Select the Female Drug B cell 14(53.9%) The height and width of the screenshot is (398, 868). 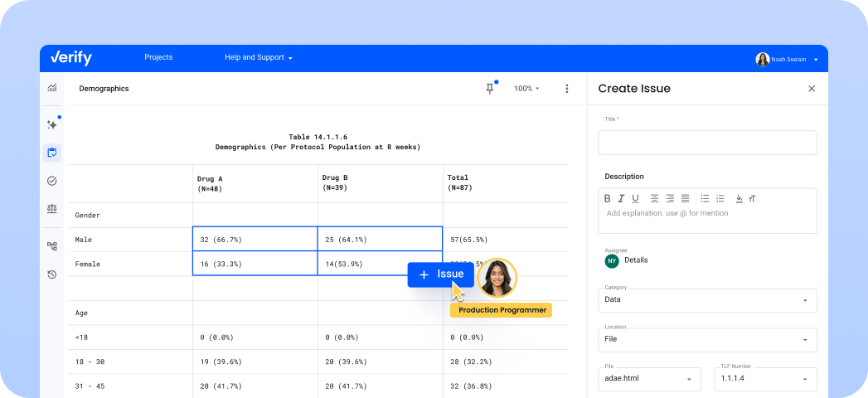pos(381,264)
